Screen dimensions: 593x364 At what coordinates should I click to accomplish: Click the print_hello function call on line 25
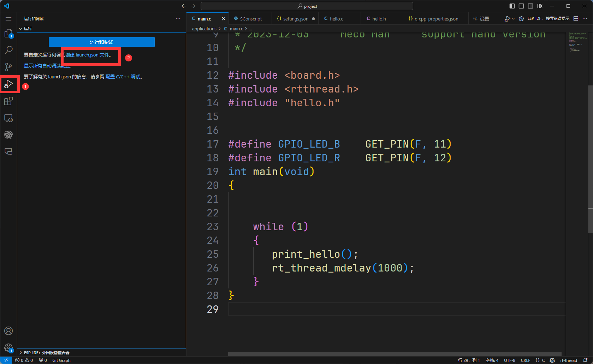pos(306,254)
